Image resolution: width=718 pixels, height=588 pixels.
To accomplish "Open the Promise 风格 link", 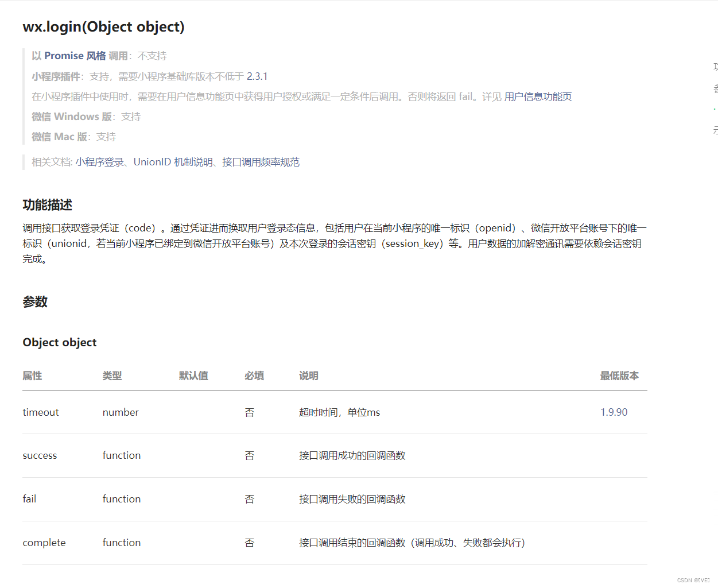I will pos(75,56).
